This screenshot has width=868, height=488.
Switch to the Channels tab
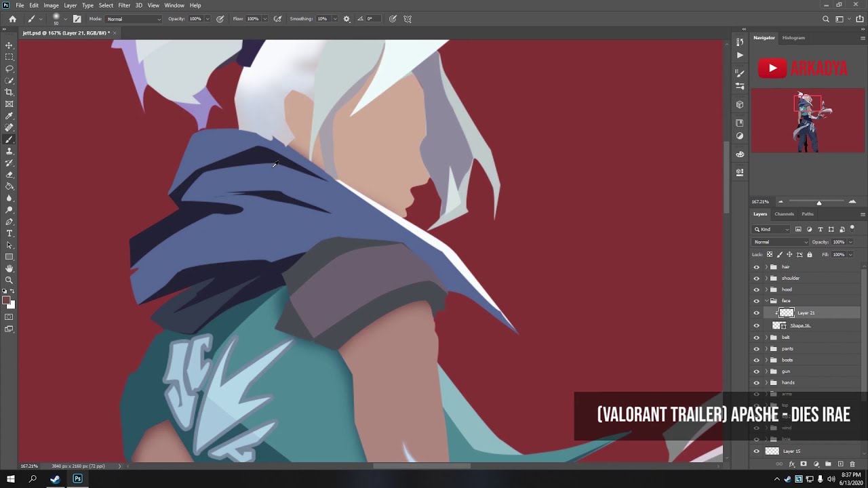[x=784, y=214]
